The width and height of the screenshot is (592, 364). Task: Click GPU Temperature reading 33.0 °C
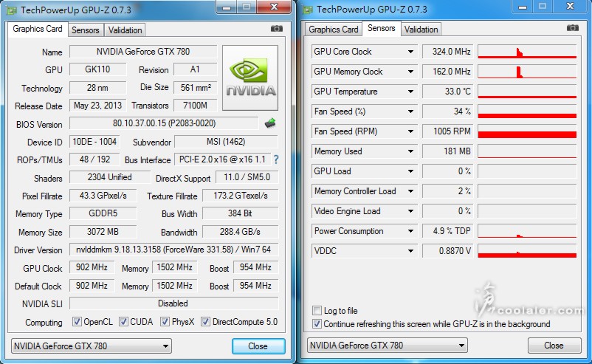click(448, 92)
